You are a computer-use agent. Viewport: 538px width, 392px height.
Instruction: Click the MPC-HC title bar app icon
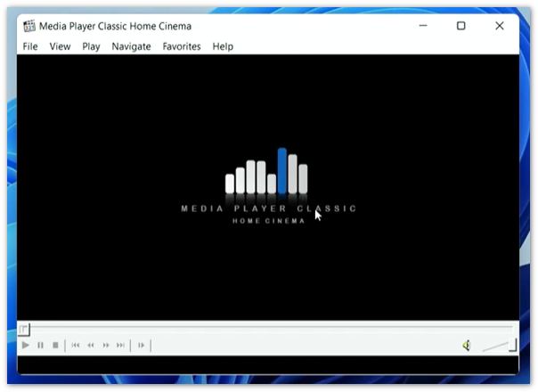(x=29, y=26)
